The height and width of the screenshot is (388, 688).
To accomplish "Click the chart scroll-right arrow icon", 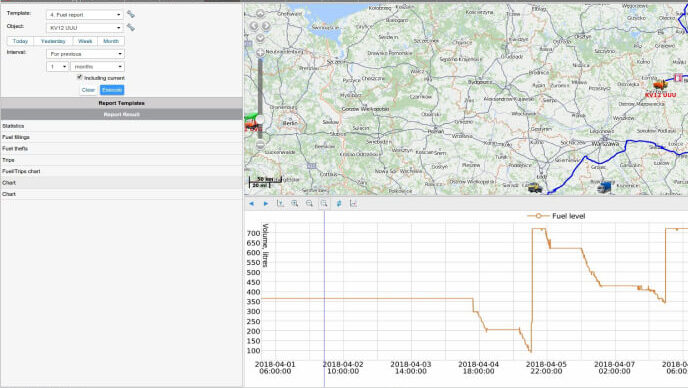I will click(266, 204).
